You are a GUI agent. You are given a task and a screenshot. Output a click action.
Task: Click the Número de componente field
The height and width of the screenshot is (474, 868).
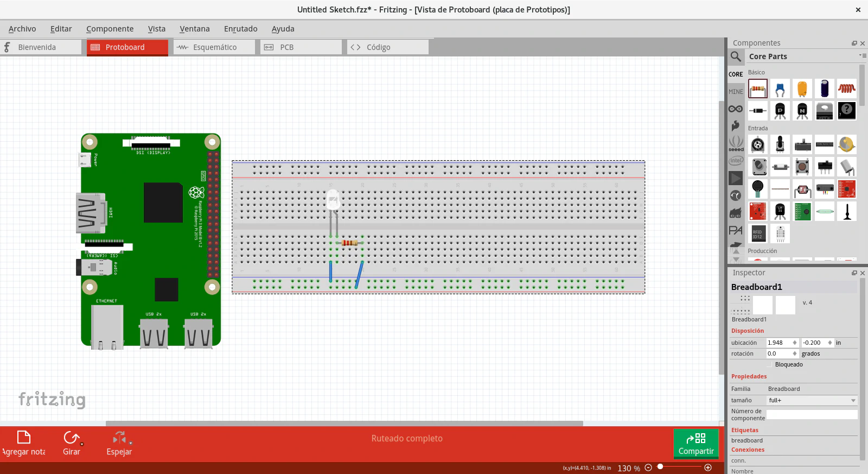pyautogui.click(x=812, y=414)
